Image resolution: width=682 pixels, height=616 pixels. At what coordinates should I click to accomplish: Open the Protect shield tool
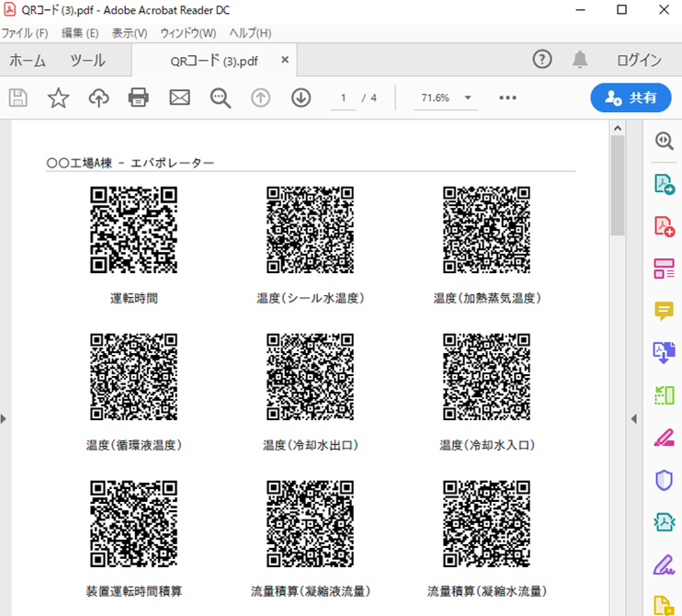pos(664,479)
